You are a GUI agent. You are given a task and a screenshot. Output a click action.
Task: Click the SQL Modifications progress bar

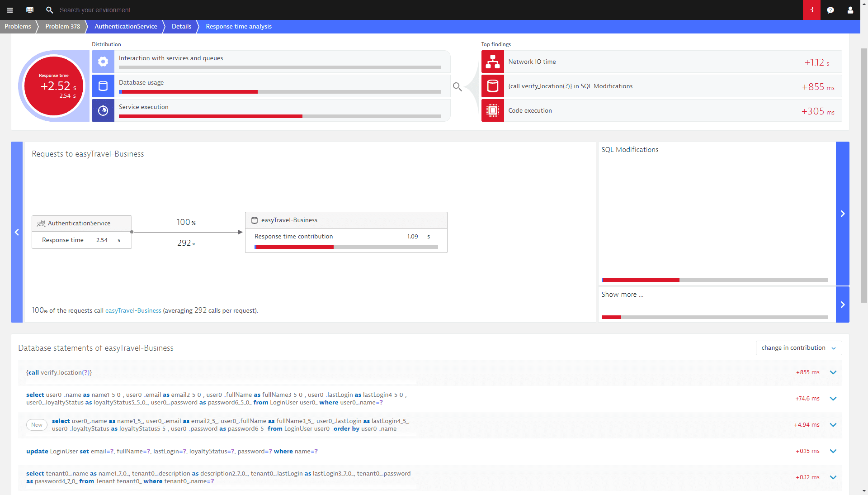pyautogui.click(x=715, y=280)
